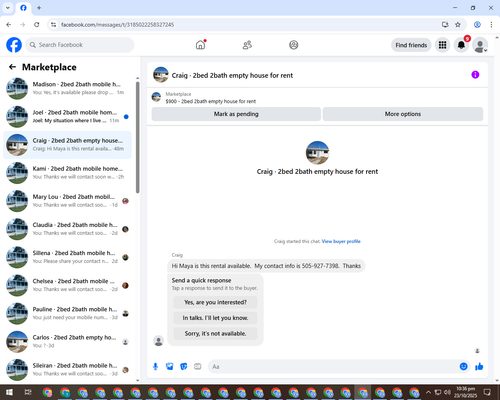Click the voice clip microphone icon
The height and width of the screenshot is (400, 500).
tap(155, 367)
